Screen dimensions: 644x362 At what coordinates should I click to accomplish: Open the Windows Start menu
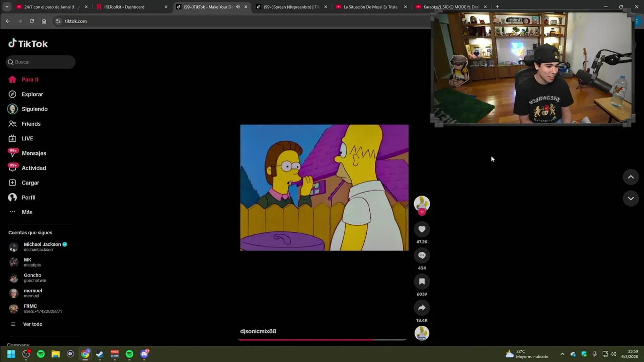tap(11, 354)
